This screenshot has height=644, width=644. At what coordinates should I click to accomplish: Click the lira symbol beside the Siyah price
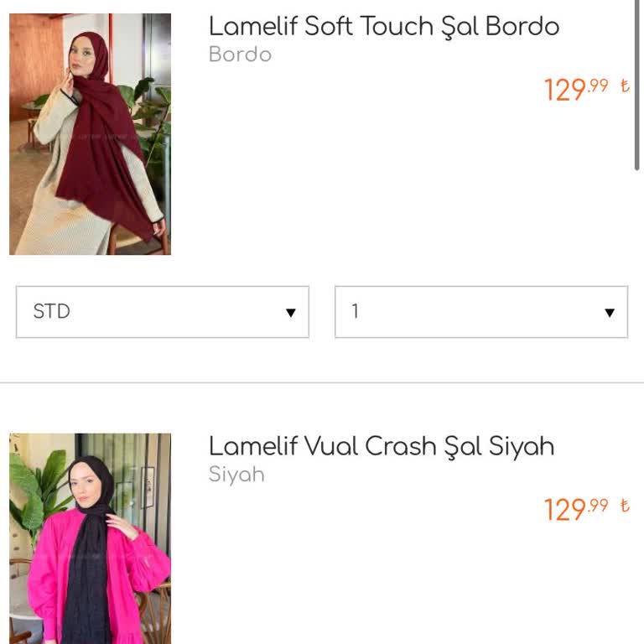coord(625,506)
